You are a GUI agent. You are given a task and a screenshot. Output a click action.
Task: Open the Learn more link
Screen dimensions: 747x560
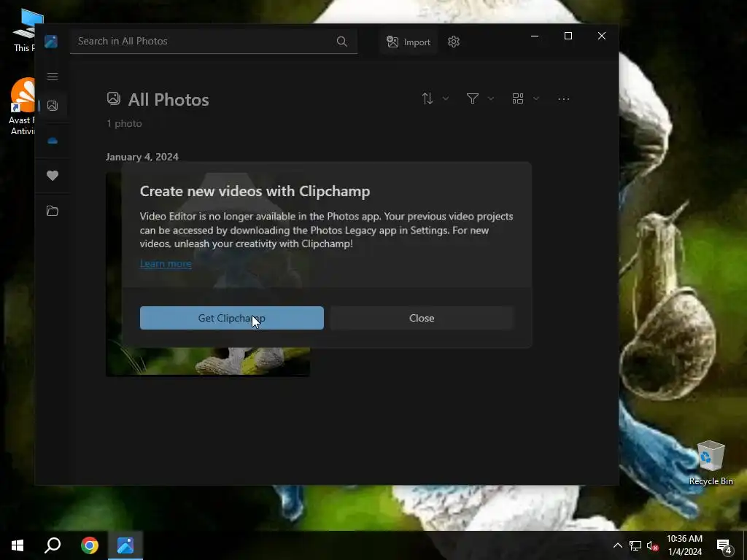(166, 263)
